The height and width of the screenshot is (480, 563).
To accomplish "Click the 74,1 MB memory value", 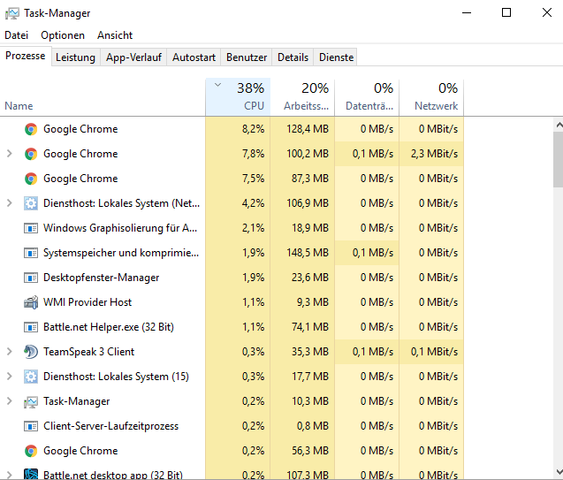I will coord(310,327).
